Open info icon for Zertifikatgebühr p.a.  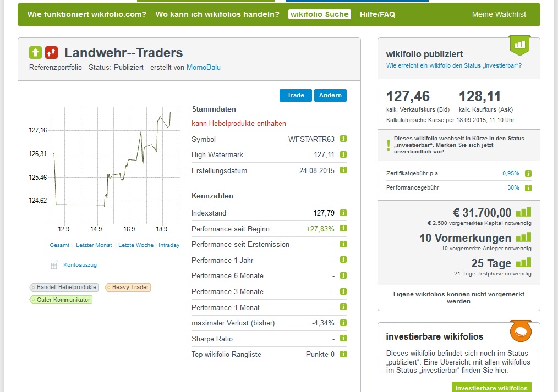coord(528,173)
